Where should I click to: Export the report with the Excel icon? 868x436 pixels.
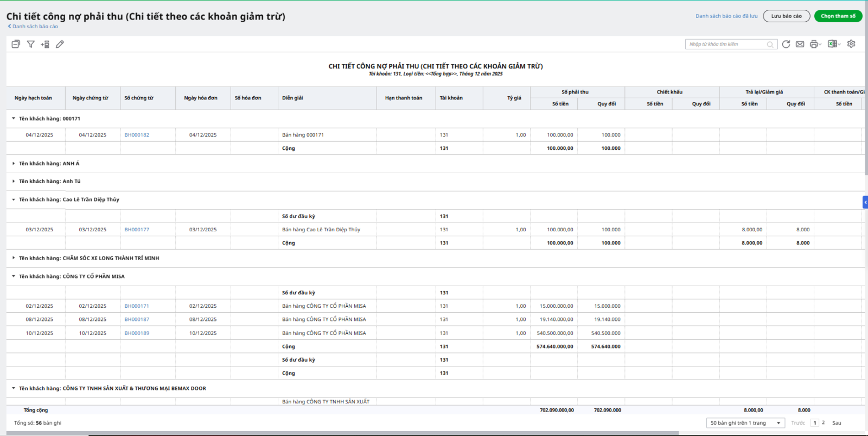pyautogui.click(x=832, y=44)
